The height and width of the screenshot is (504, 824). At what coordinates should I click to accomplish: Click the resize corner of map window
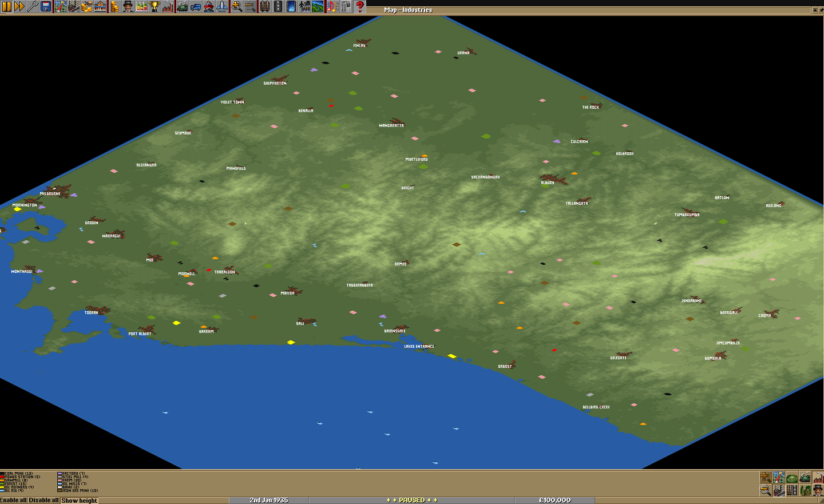[820, 500]
